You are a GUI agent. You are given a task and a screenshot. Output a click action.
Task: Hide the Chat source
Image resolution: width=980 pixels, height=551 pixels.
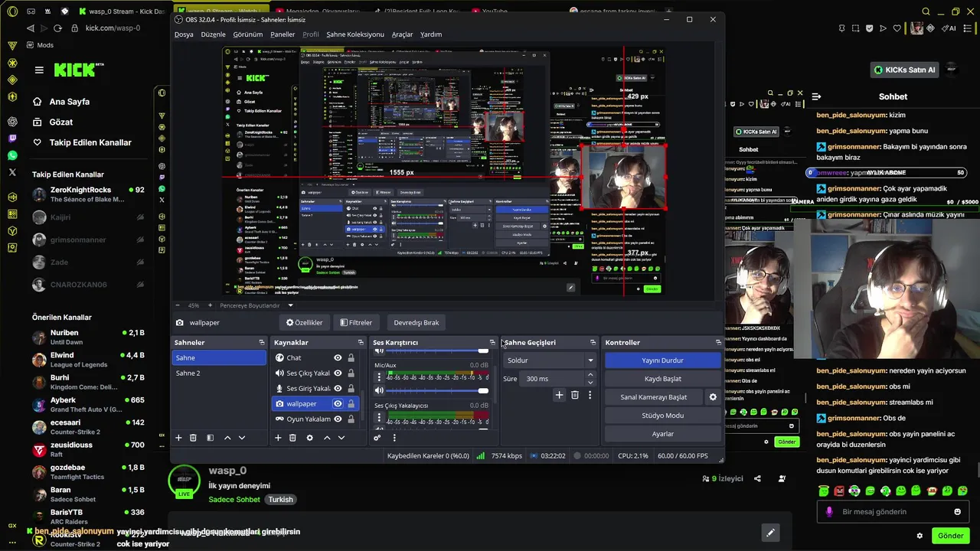point(338,357)
